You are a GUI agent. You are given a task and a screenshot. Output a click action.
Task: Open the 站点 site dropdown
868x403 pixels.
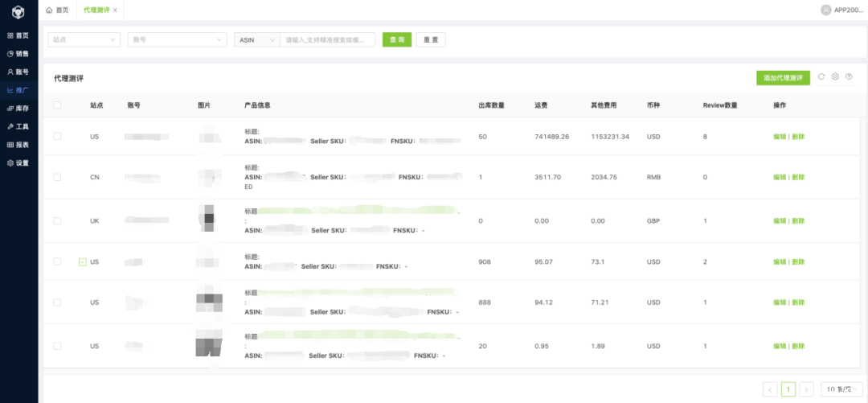click(84, 39)
